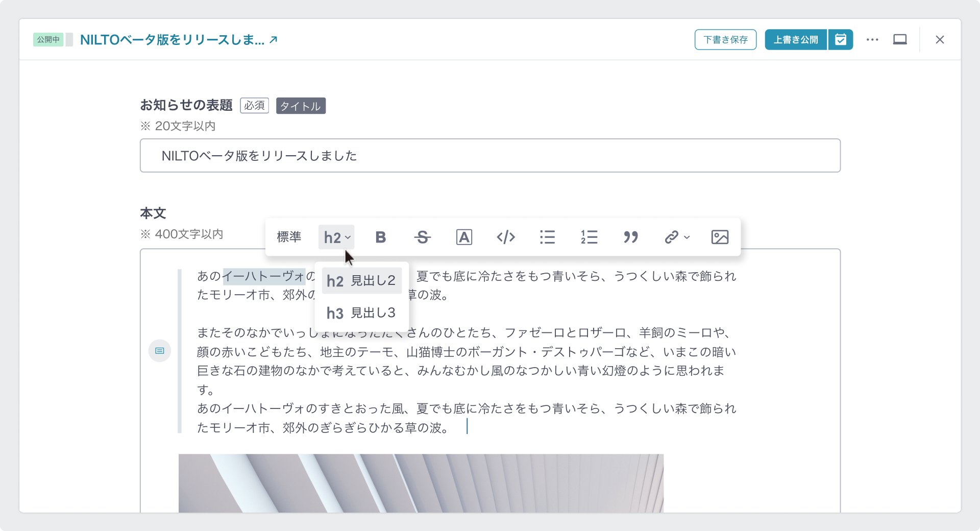Click the paragraph starting with またそのなかで
This screenshot has height=531, width=980.
pos(467,361)
